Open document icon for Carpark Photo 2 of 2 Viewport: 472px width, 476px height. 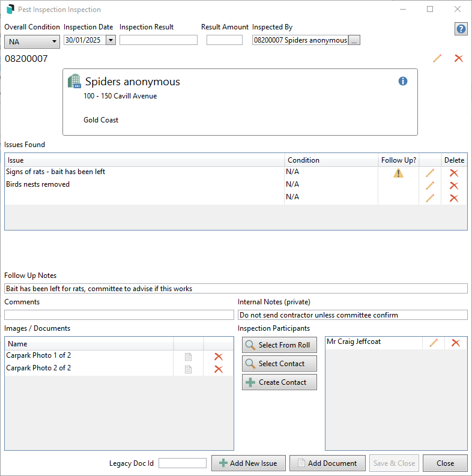click(x=189, y=369)
